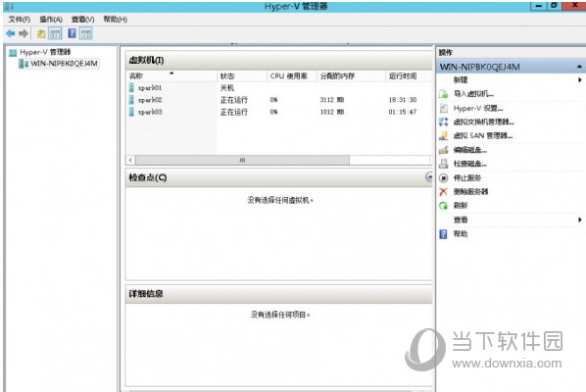Click the red X remove server icon
The width and height of the screenshot is (586, 392).
coord(444,192)
